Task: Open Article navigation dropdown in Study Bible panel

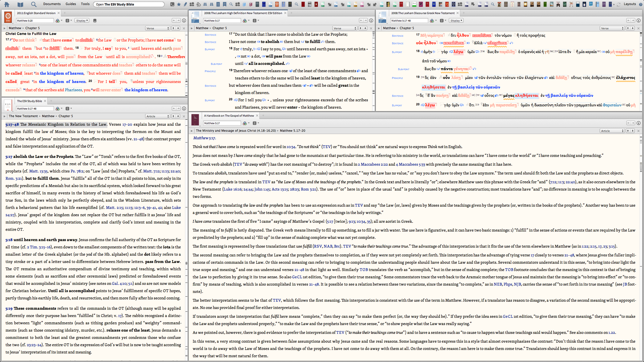Action: pyautogui.click(x=158, y=116)
